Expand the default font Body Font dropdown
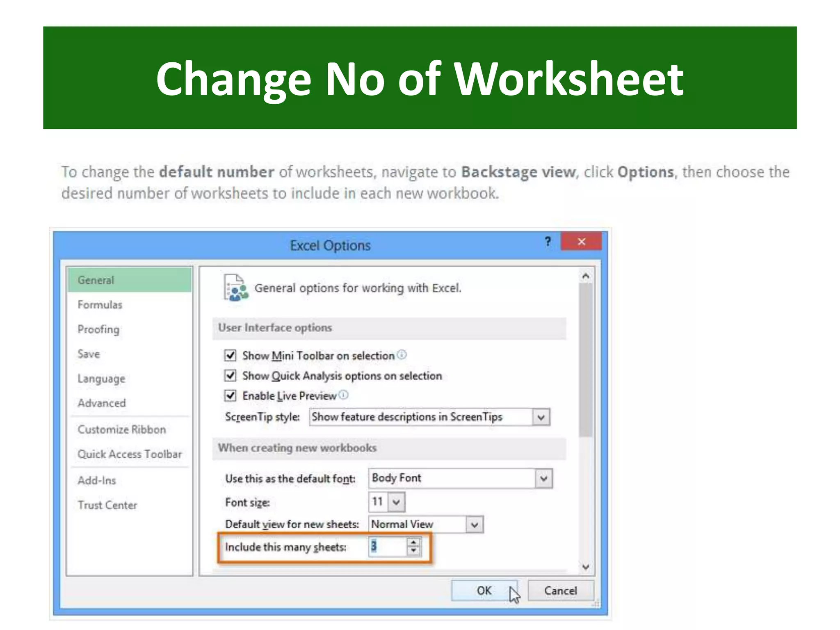 click(x=543, y=479)
